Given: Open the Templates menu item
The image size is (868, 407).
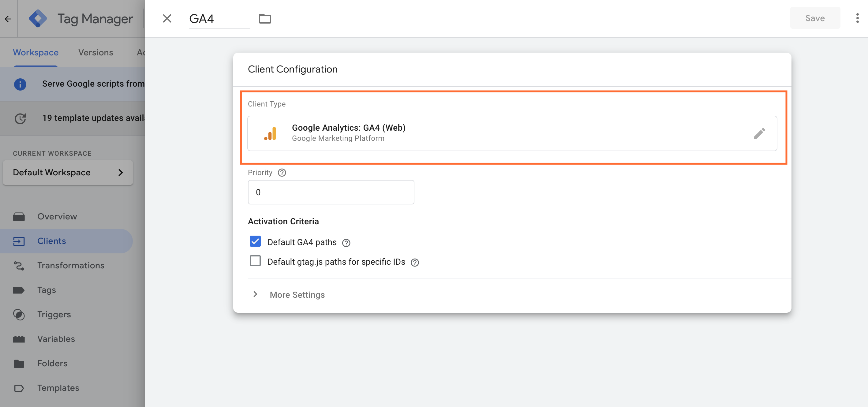Looking at the screenshot, I should tap(66, 388).
